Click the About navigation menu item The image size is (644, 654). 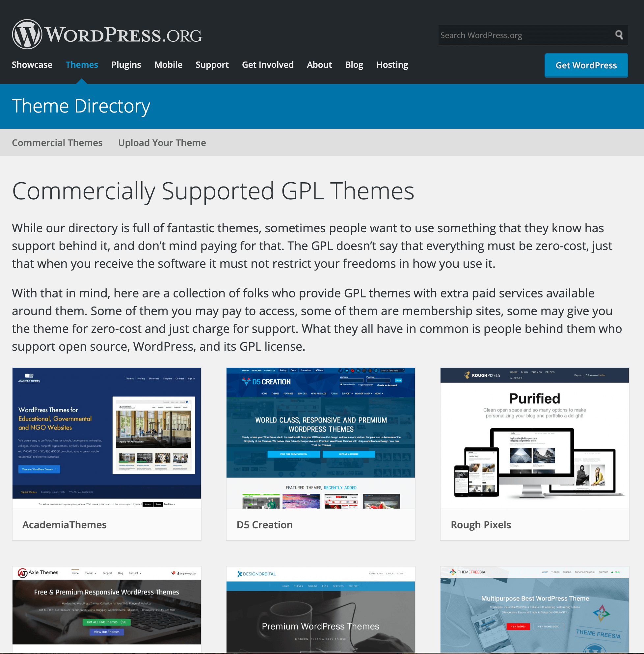pyautogui.click(x=319, y=65)
